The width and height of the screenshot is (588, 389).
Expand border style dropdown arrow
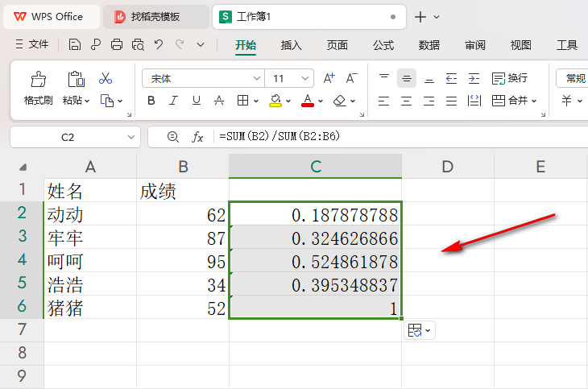click(256, 101)
